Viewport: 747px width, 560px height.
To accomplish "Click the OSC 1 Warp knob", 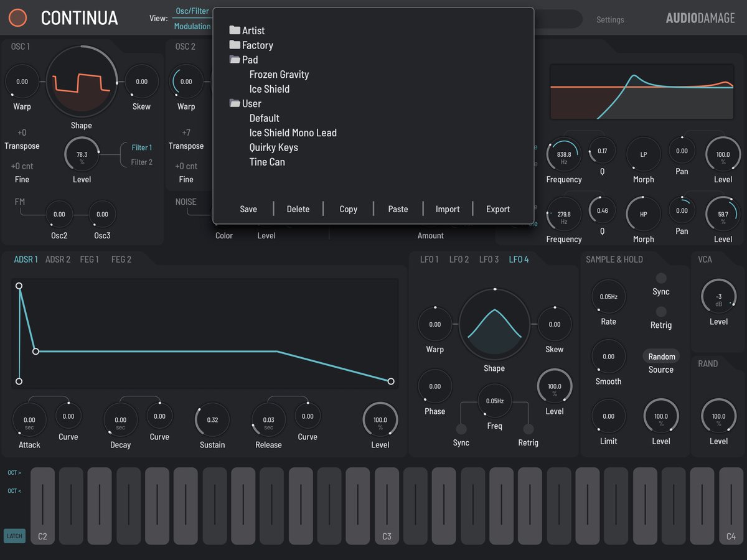I will pos(22,82).
